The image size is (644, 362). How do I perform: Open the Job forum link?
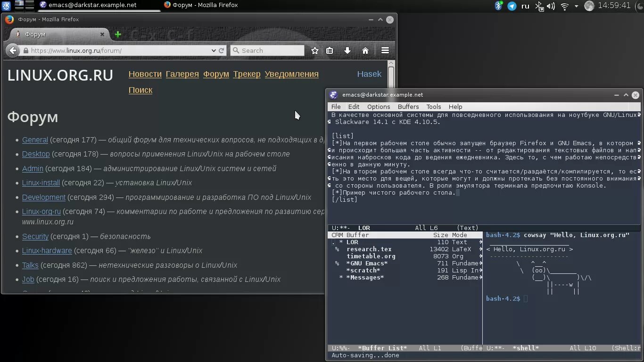[28, 280]
